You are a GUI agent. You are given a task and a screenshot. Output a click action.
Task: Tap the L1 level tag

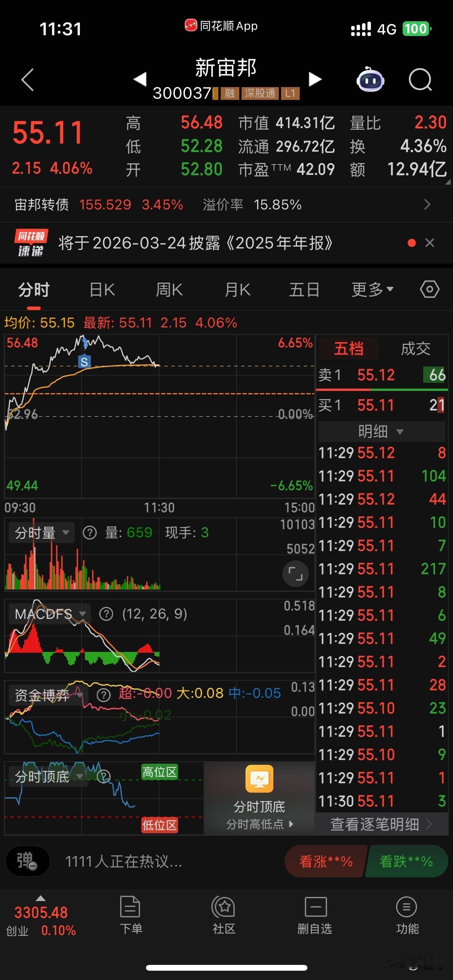[290, 93]
